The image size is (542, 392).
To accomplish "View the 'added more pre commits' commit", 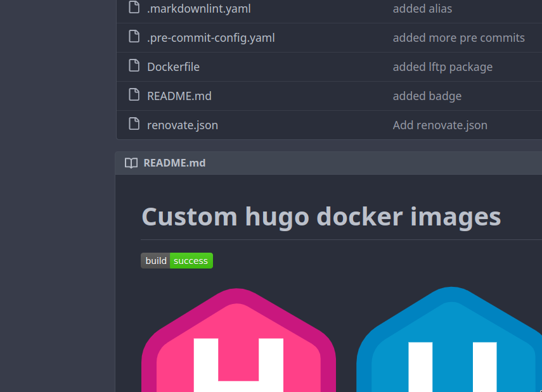I will [x=458, y=38].
